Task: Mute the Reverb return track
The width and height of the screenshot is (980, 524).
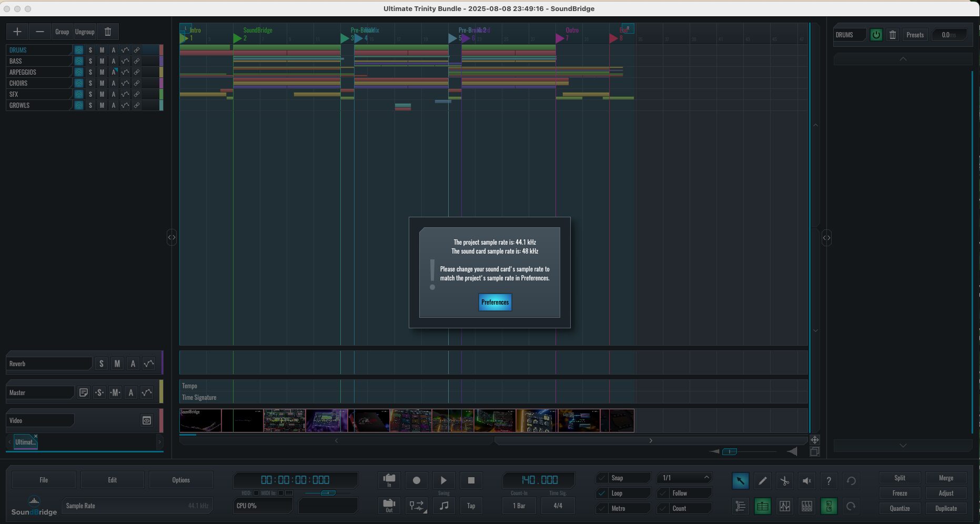Action: [x=117, y=364]
